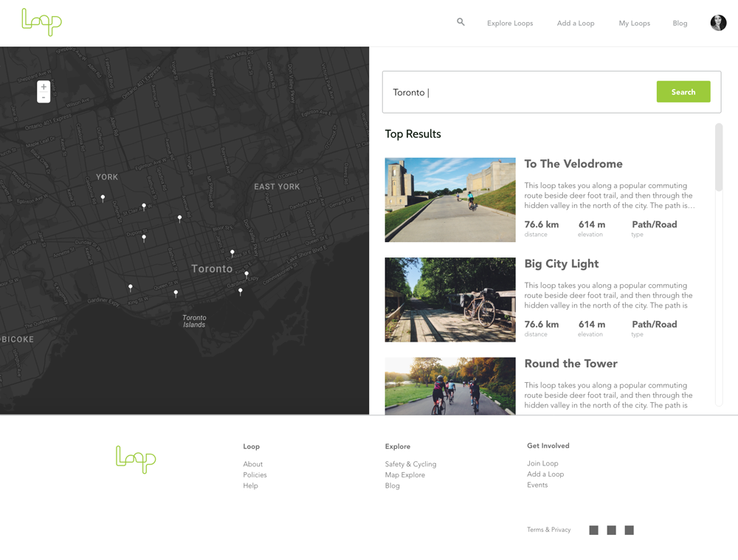Click the Top Results heading
Screen dimensions: 738x560
point(413,134)
